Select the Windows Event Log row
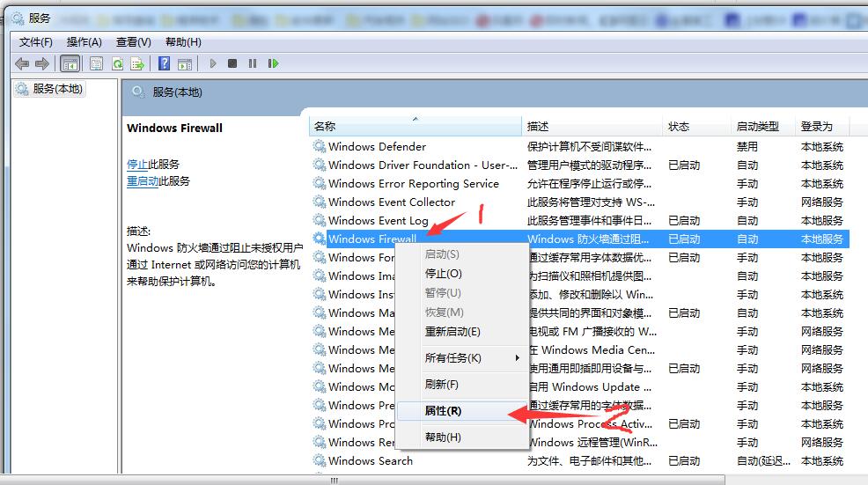 click(579, 220)
